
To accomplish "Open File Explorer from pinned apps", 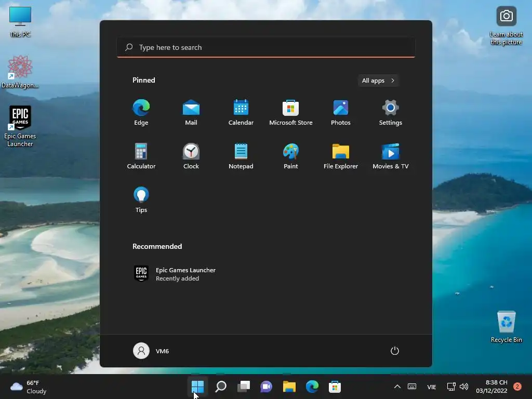I will coord(341,156).
